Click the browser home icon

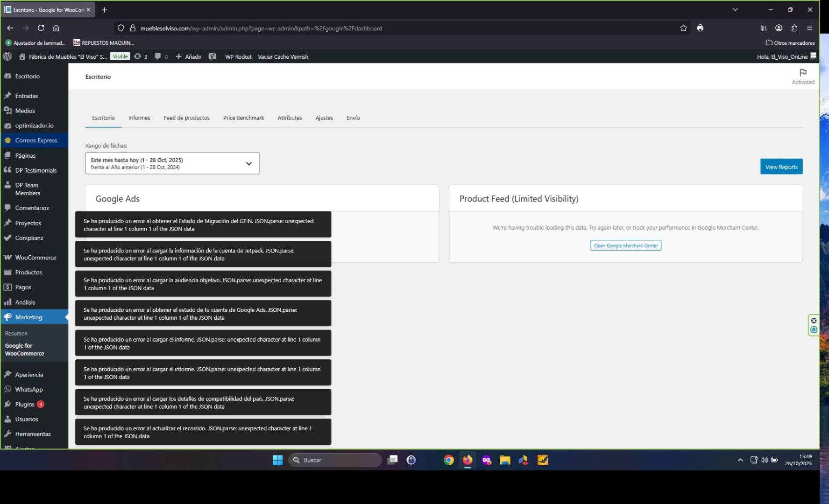click(56, 28)
